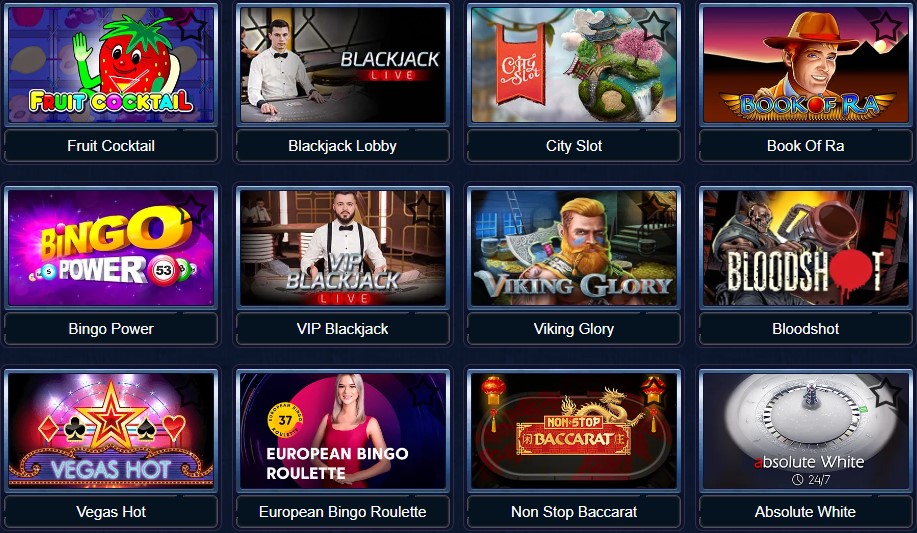Open the Non Stop Baccarat thumbnail
Screen dimensions: 917x533
pyautogui.click(x=574, y=431)
